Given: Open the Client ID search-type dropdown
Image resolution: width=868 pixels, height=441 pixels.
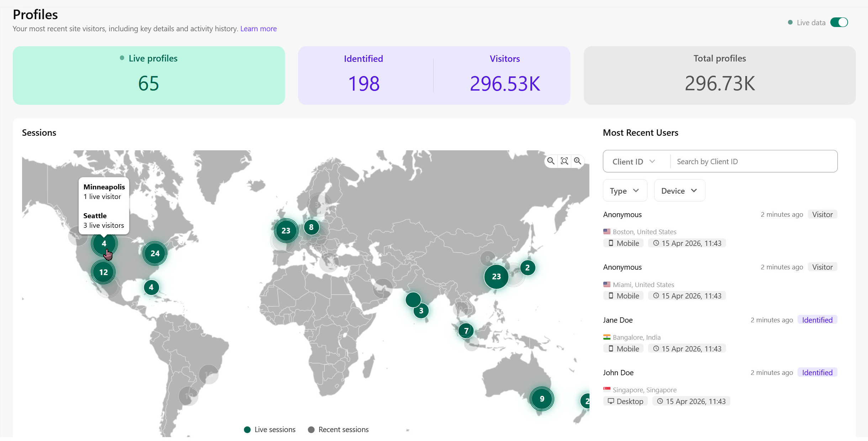Looking at the screenshot, I should (x=634, y=162).
